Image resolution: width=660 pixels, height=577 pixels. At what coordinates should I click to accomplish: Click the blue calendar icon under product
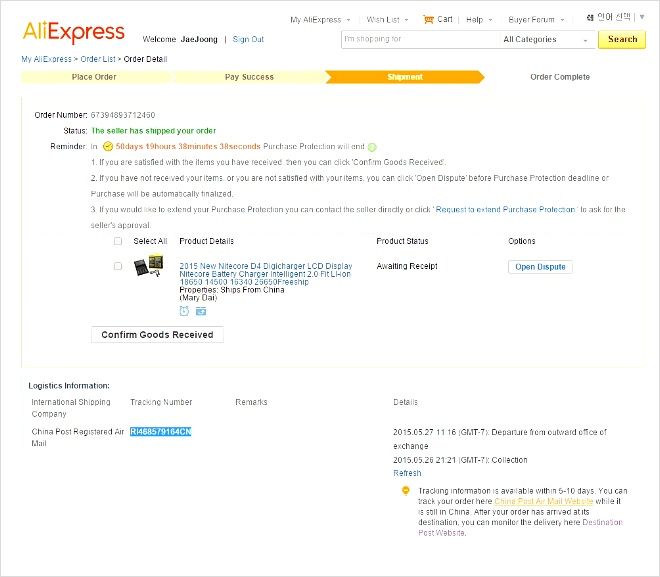201,311
